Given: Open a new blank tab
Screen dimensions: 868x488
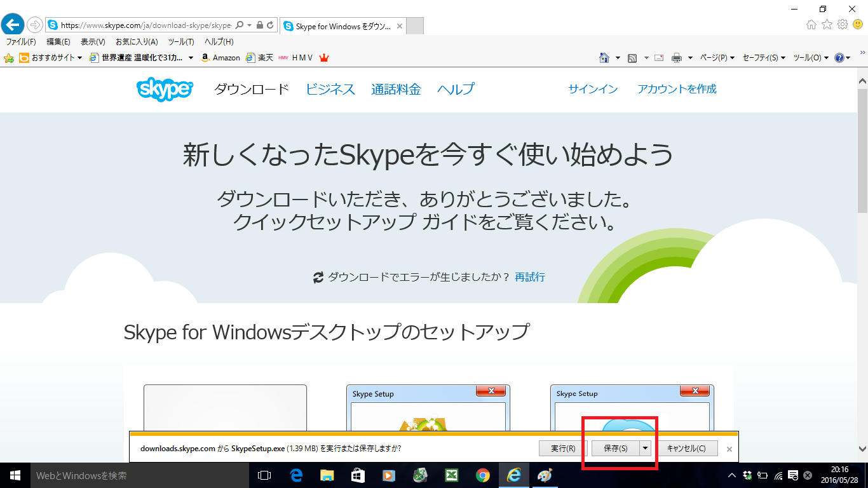Looking at the screenshot, I should tap(414, 27).
